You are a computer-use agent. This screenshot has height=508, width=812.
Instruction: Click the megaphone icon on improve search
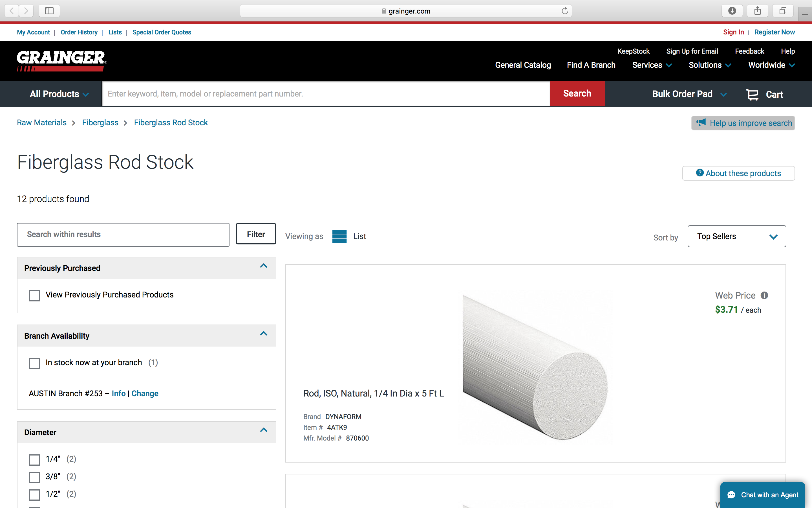click(x=701, y=123)
